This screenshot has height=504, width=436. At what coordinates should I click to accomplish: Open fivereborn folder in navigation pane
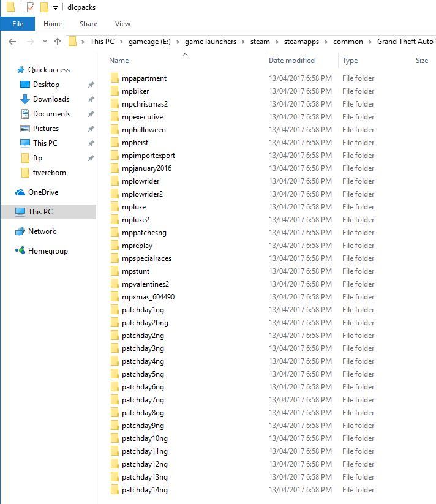49,173
